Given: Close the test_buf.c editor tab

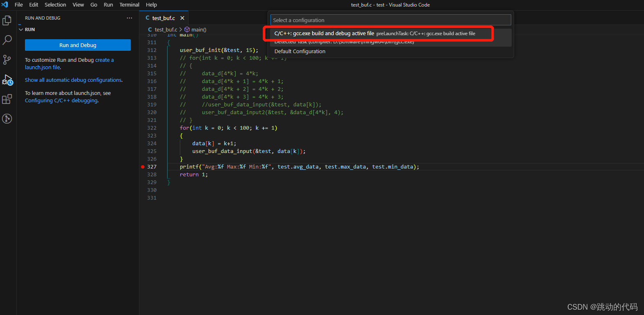Looking at the screenshot, I should tap(182, 18).
